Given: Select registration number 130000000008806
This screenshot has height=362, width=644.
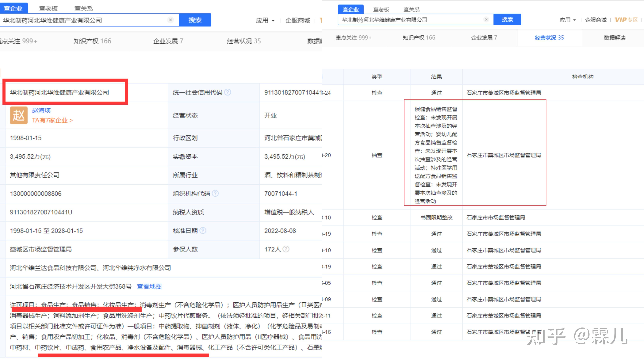Looking at the screenshot, I should tap(36, 194).
